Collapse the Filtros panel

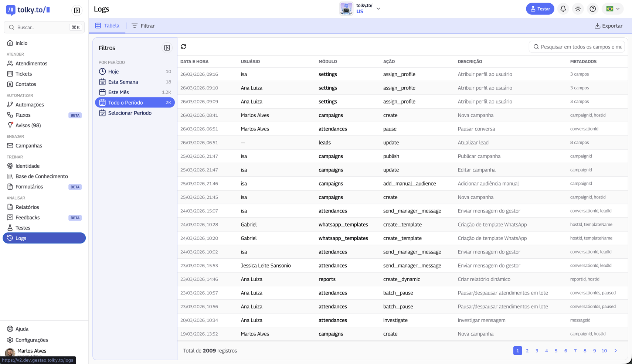167,48
